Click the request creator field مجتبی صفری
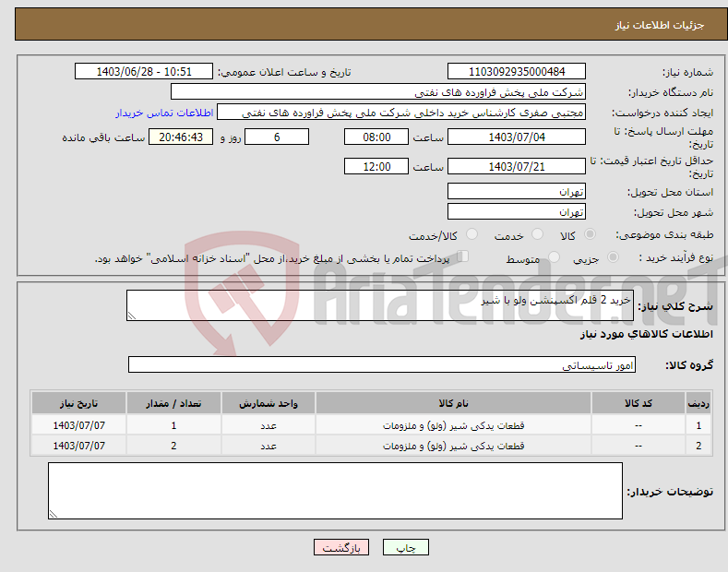Viewport: 728px width, 572px height. 401,113
